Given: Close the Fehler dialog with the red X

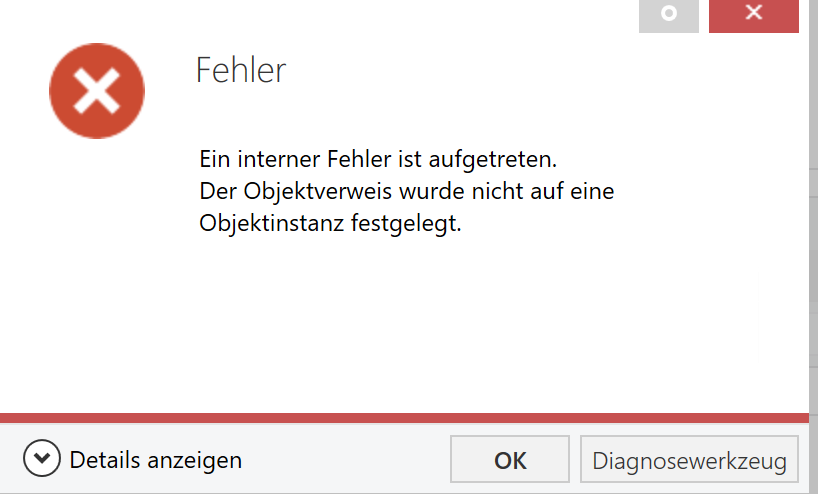Looking at the screenshot, I should coord(754,14).
